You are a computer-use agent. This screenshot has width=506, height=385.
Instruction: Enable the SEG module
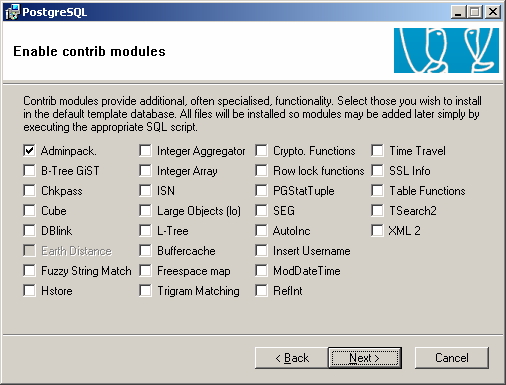coord(261,211)
